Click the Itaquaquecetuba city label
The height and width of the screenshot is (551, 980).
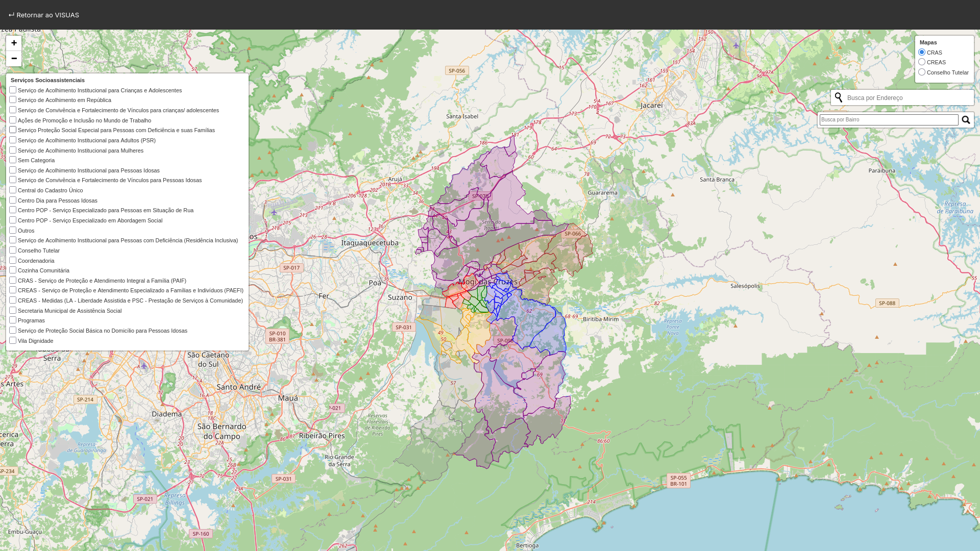pos(370,243)
